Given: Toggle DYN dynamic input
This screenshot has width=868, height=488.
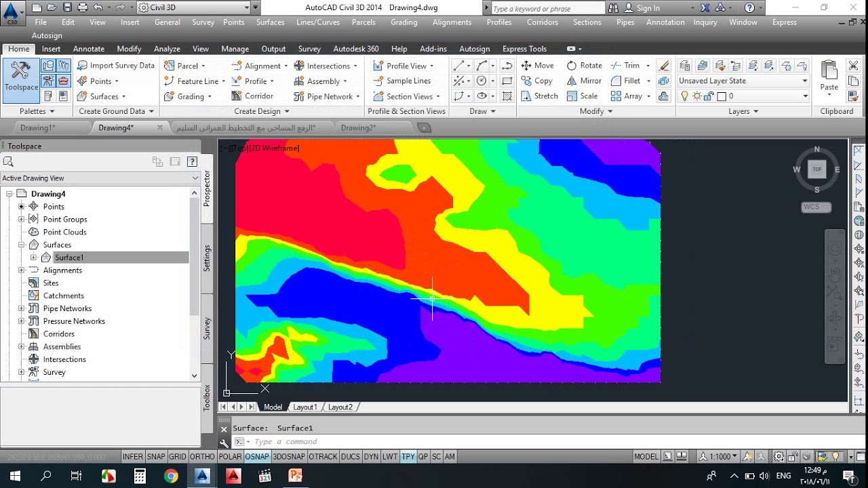Looking at the screenshot, I should click(x=371, y=457).
